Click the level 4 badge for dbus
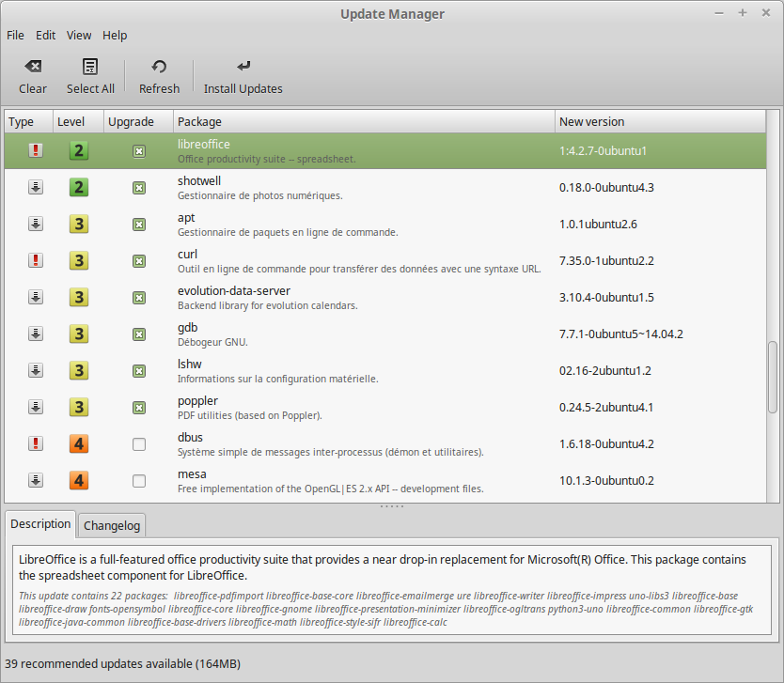 tap(79, 443)
